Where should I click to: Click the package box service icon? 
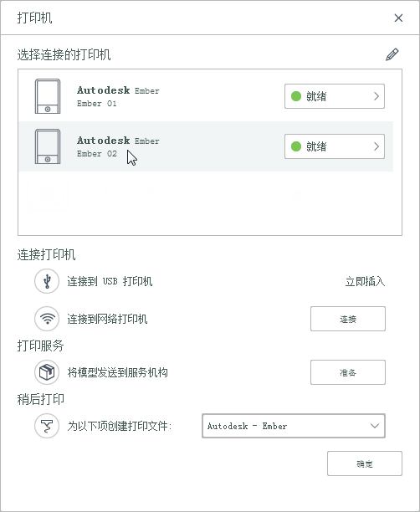coord(47,372)
